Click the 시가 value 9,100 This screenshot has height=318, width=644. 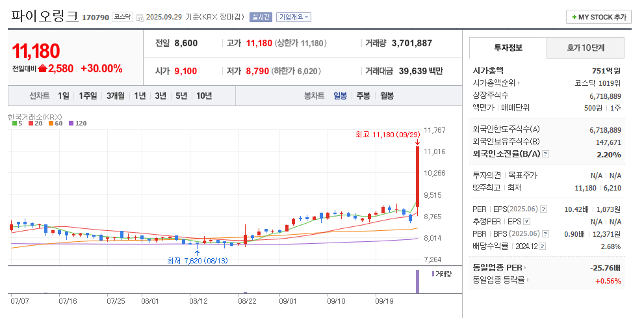[186, 71]
